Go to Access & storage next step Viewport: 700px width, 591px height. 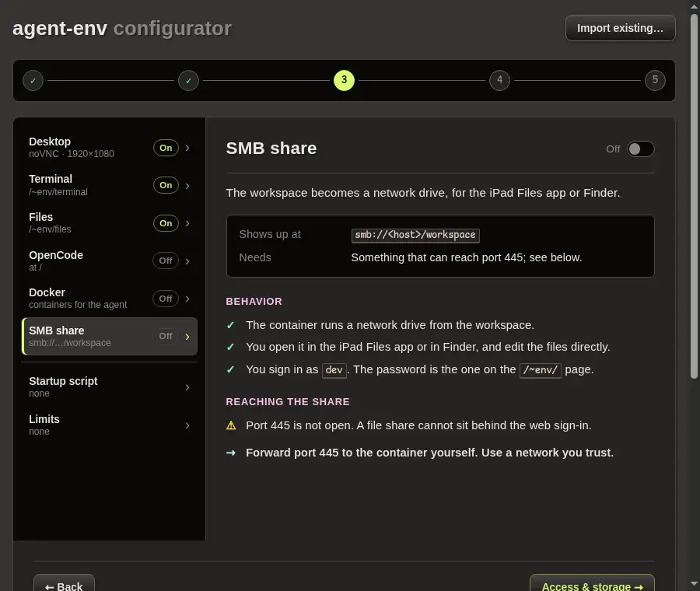[x=592, y=585]
